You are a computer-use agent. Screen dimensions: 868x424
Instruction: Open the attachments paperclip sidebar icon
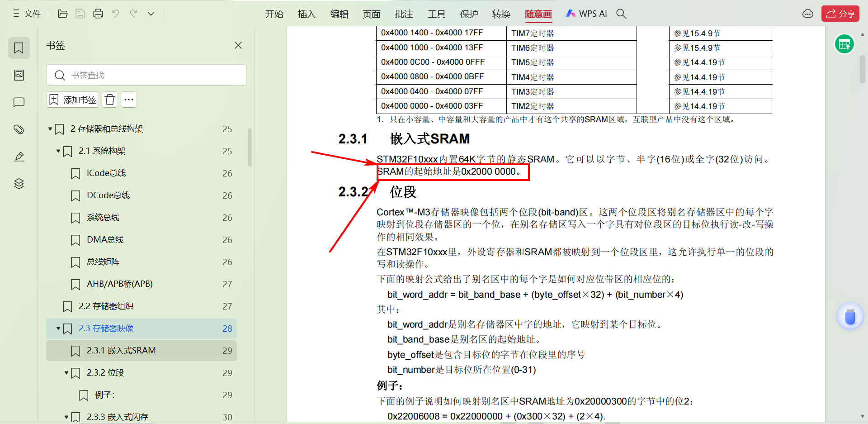click(19, 129)
